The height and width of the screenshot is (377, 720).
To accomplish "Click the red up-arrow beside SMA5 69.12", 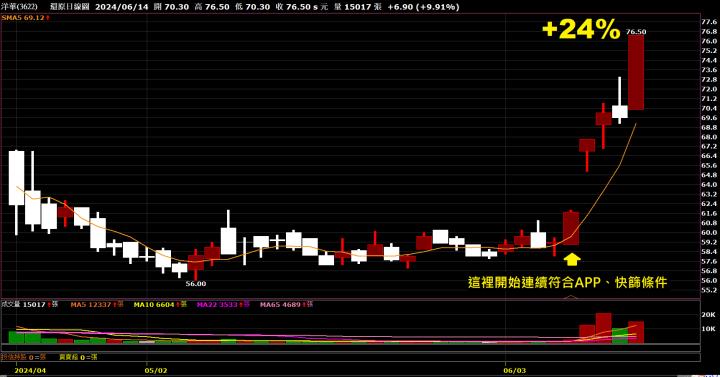I will (x=47, y=18).
